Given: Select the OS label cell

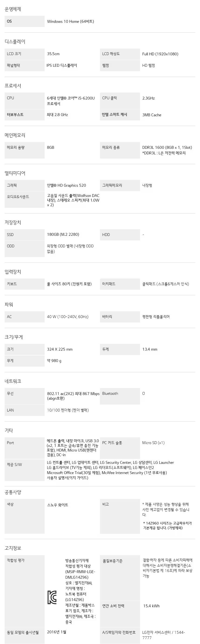Looking at the screenshot, I should tap(24, 21).
